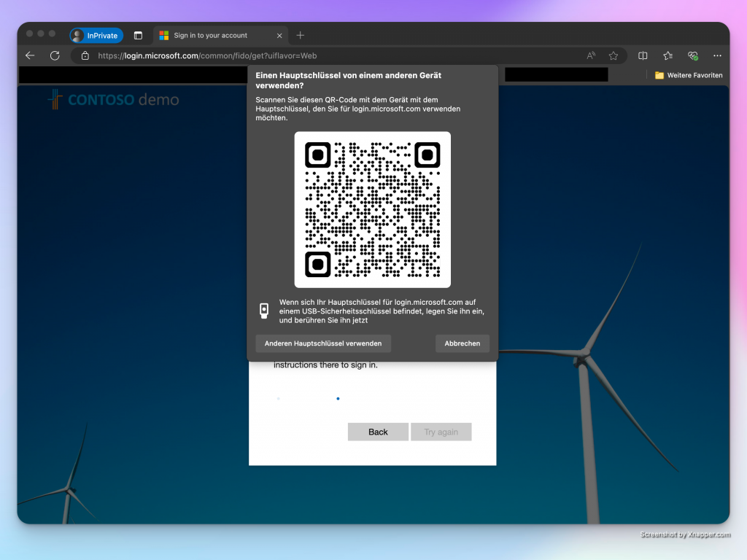Activate the Read aloud icon

click(591, 55)
